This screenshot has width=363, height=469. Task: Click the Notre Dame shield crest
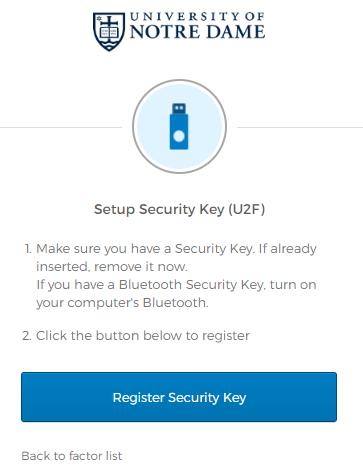[x=109, y=32]
